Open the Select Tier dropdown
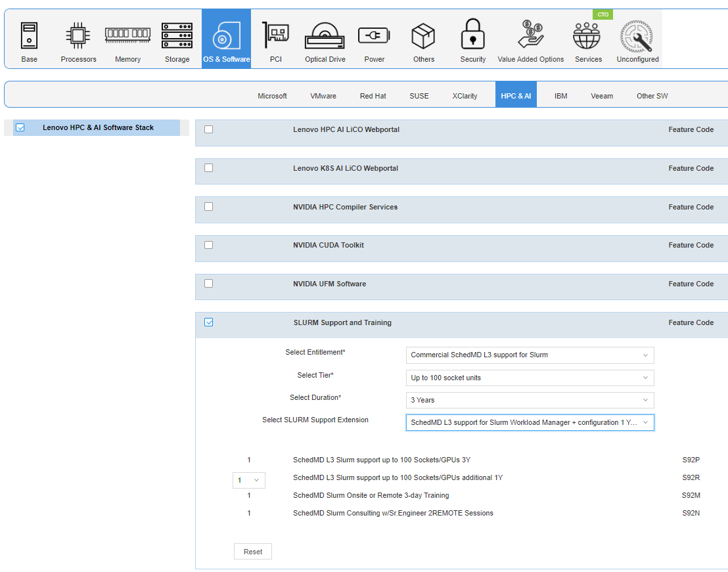Screen dimensions: 728x572 click(530, 378)
